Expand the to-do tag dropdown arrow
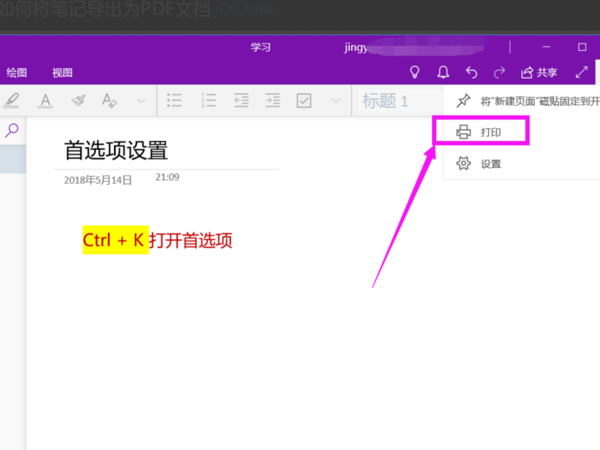This screenshot has width=600, height=450. point(335,100)
